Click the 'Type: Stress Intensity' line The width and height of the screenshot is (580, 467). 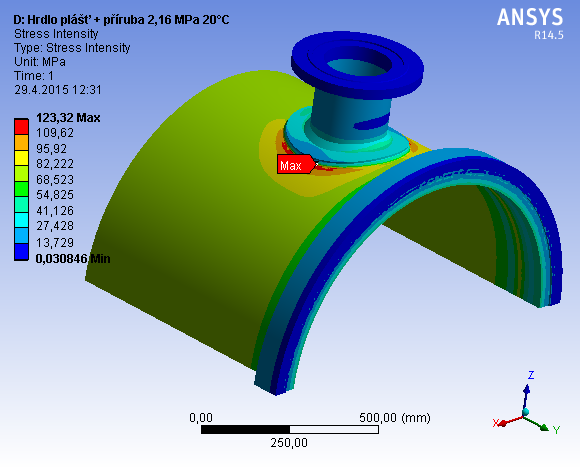(72, 48)
